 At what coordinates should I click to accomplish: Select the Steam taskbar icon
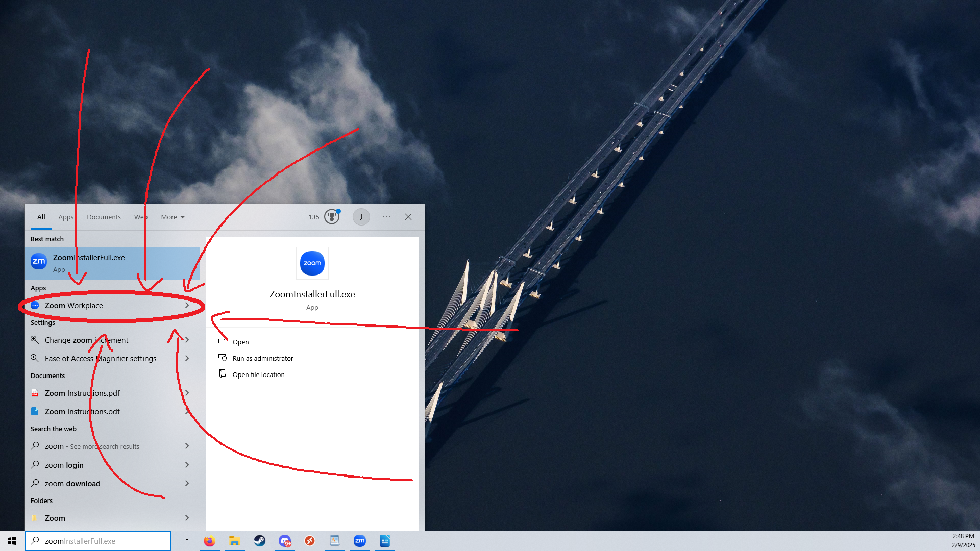259,541
